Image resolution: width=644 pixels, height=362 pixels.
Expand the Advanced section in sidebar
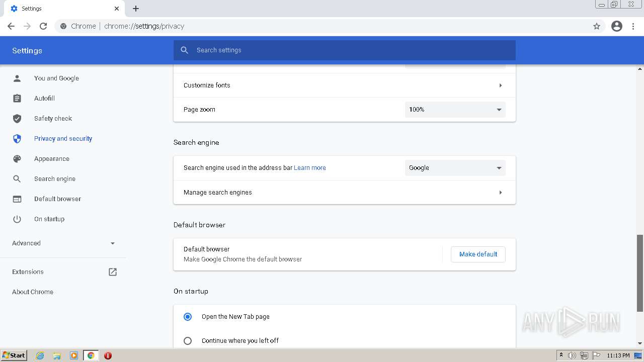pyautogui.click(x=63, y=243)
